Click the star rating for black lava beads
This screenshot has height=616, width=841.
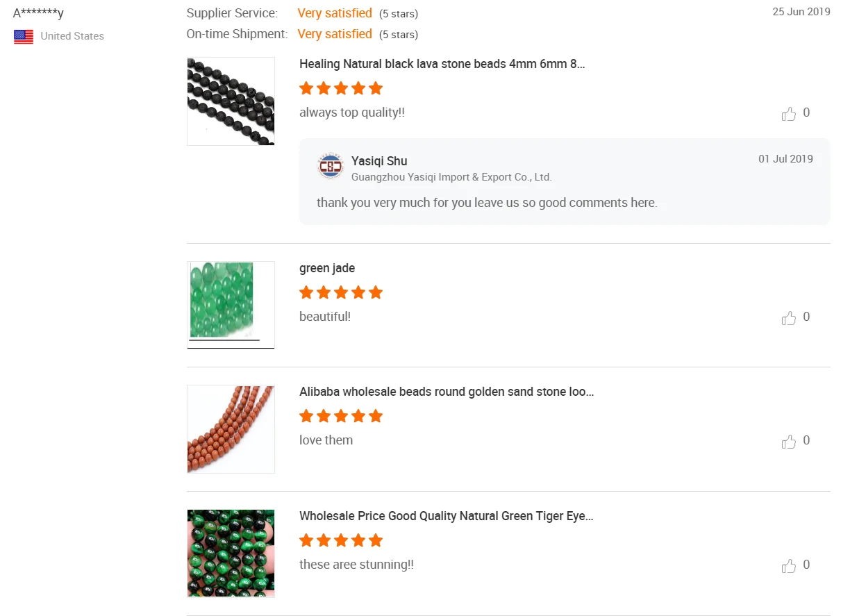pos(341,88)
